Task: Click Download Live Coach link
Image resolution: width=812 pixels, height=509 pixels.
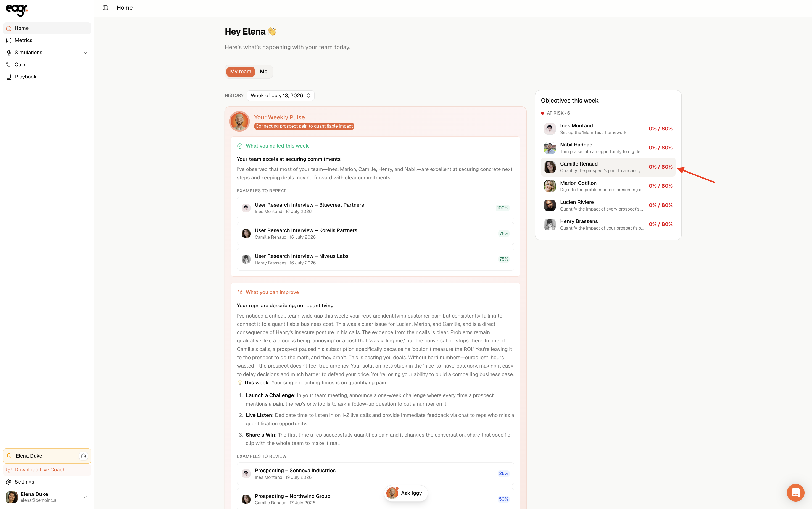Action: pyautogui.click(x=47, y=469)
